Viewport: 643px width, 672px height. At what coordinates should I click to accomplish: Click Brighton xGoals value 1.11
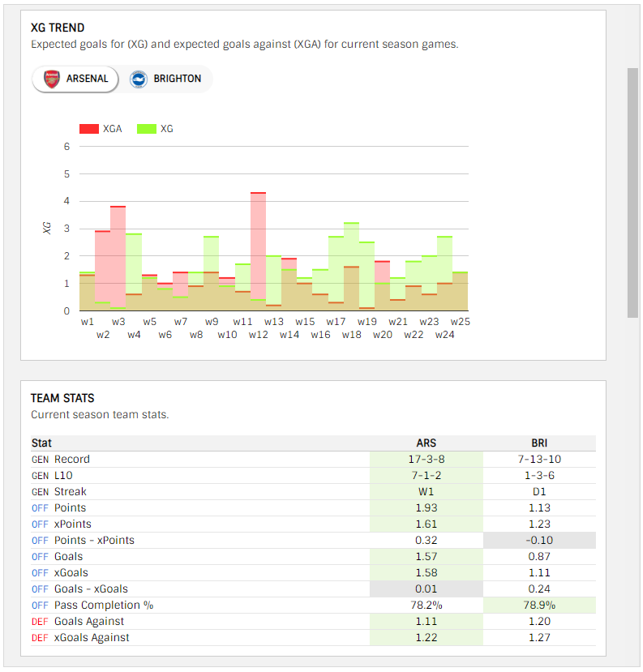tap(539, 573)
